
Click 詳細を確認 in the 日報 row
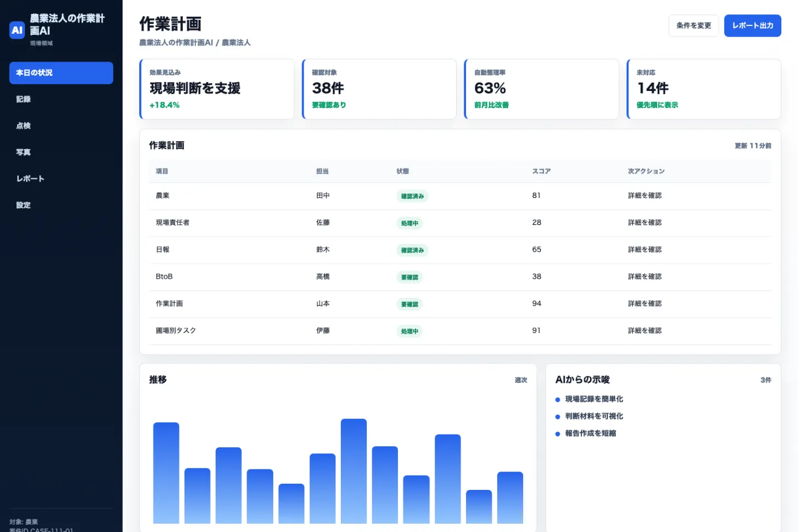click(644, 250)
